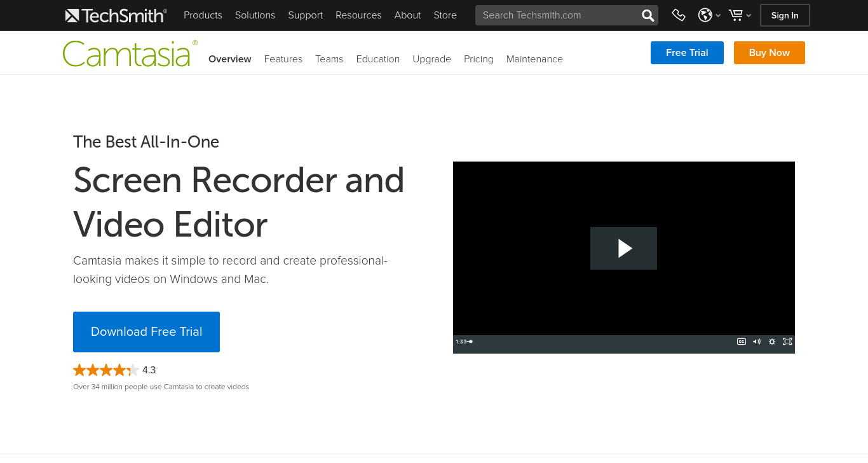The height and width of the screenshot is (463, 868).
Task: Click the 4.3 rating value
Action: (x=149, y=370)
